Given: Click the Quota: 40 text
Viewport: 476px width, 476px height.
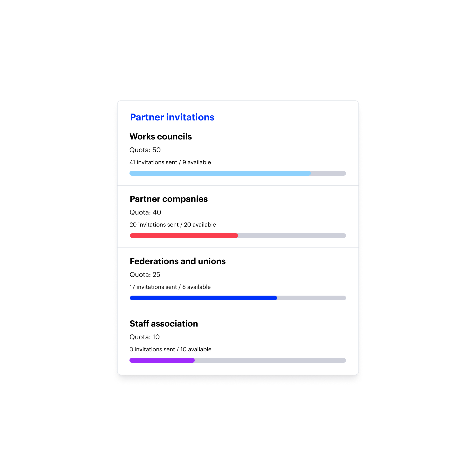Looking at the screenshot, I should pos(145,212).
